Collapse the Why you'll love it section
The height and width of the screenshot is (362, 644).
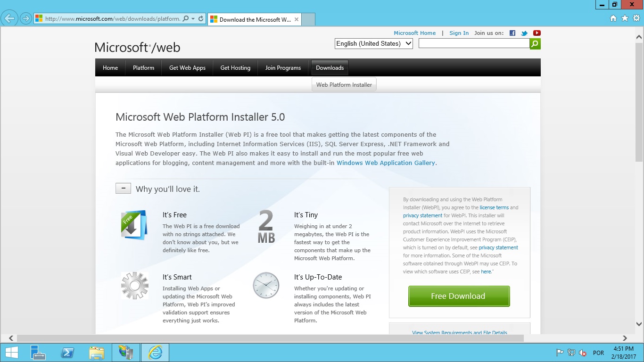pos(123,189)
